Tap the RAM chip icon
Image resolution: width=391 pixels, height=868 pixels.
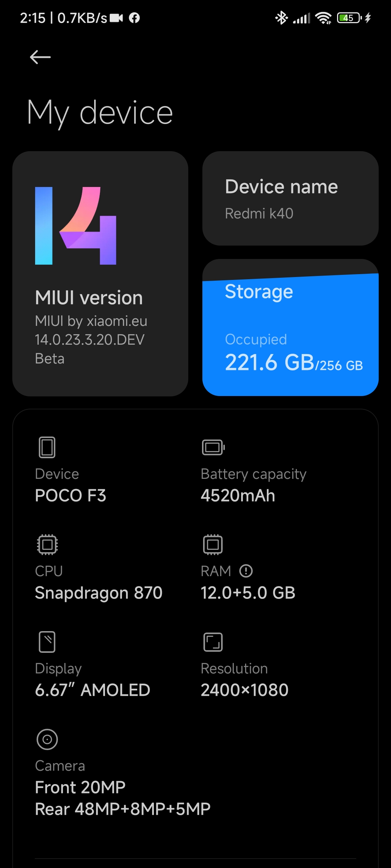point(213,545)
